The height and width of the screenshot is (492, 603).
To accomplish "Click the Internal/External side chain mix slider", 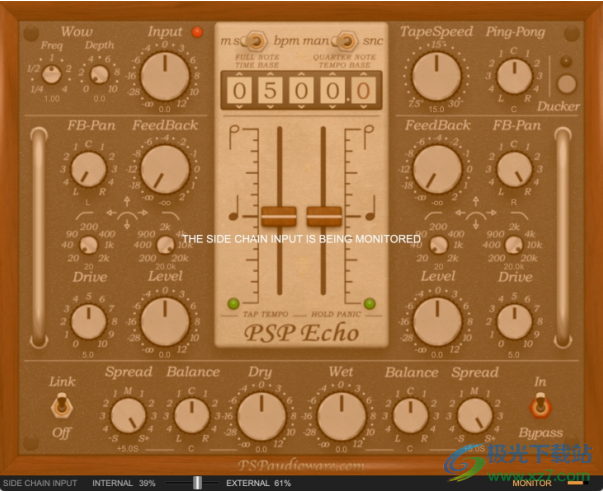I will tap(198, 483).
